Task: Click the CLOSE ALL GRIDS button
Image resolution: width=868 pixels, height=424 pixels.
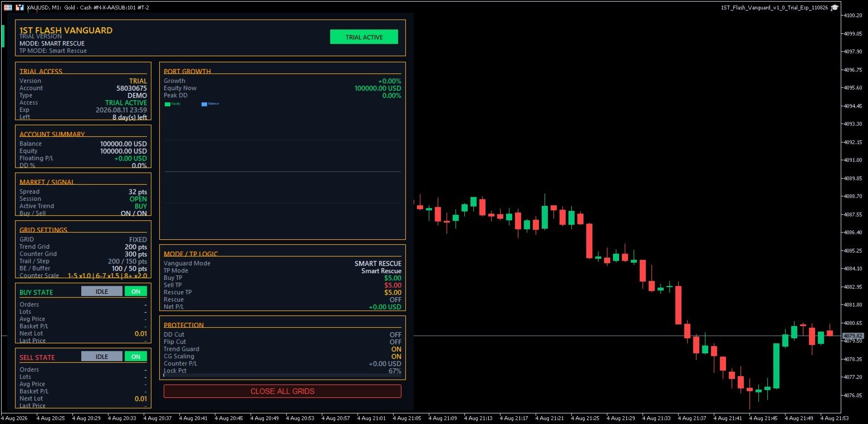Action: pyautogui.click(x=282, y=391)
